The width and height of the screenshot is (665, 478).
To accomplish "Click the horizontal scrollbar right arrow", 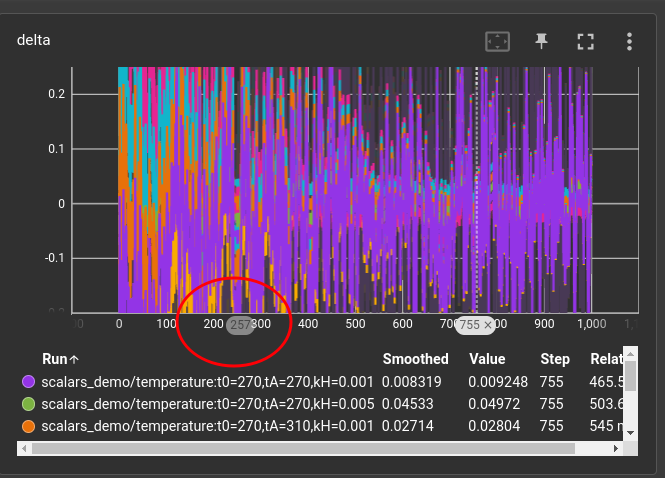I will (x=616, y=448).
